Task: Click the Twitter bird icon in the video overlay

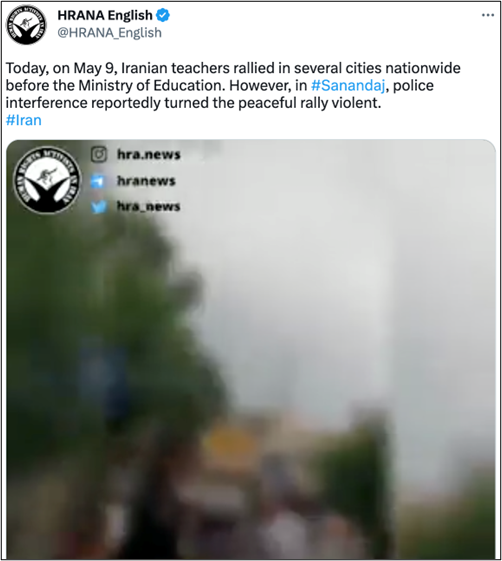Action: pyautogui.click(x=98, y=206)
